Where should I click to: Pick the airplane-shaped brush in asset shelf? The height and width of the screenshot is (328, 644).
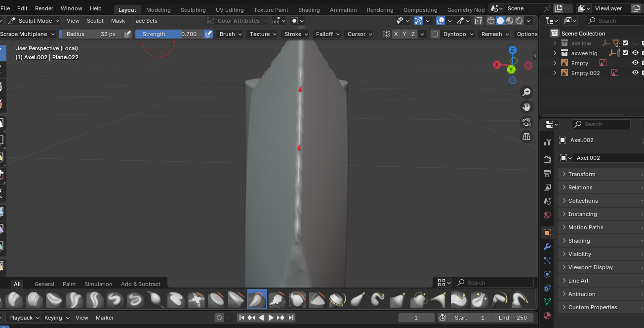[x=196, y=299]
